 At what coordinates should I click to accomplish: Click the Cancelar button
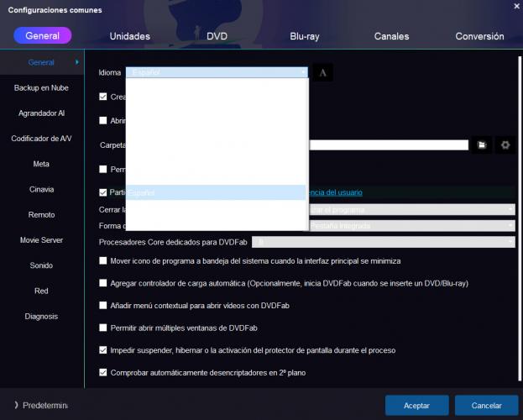[486, 406]
